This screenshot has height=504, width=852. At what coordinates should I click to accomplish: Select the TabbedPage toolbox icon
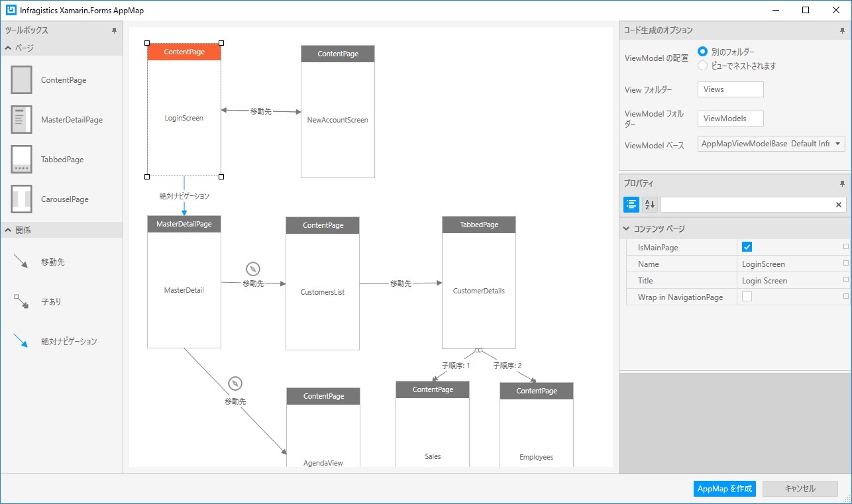coord(22,159)
